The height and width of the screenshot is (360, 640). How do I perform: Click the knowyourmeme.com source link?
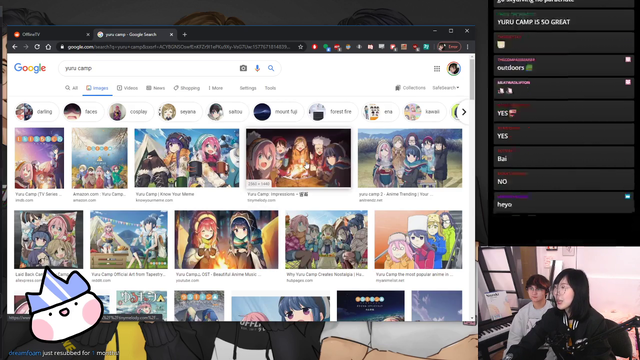154,200
